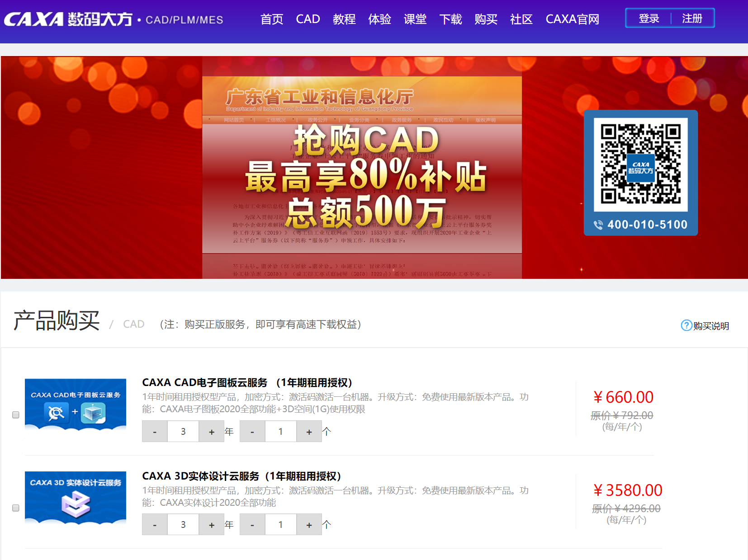Click the 注册 button
This screenshot has height=560, width=748.
point(692,19)
